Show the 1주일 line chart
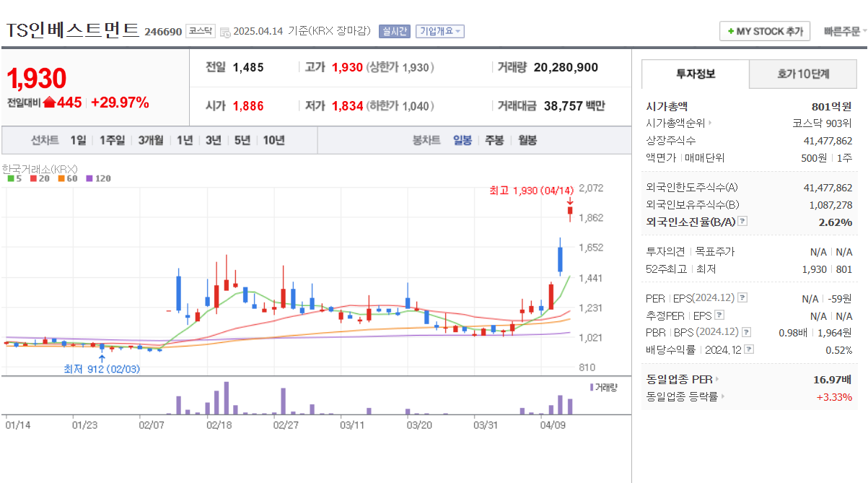 112,140
